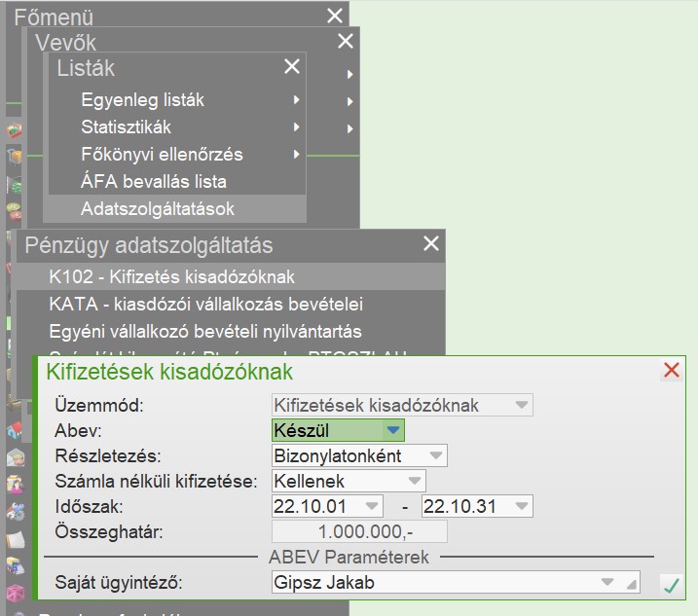
Task: Confirm the dialog with the green checkmark
Action: pyautogui.click(x=672, y=585)
